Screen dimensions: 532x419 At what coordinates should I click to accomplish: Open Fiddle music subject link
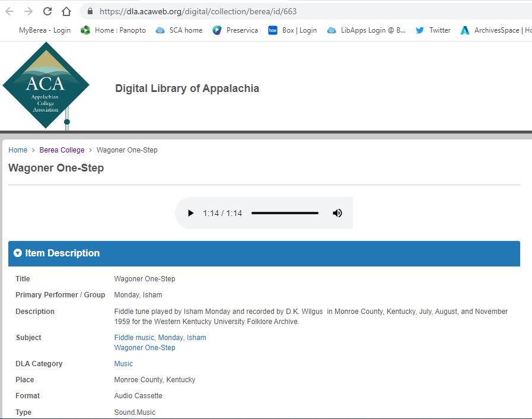pos(134,338)
